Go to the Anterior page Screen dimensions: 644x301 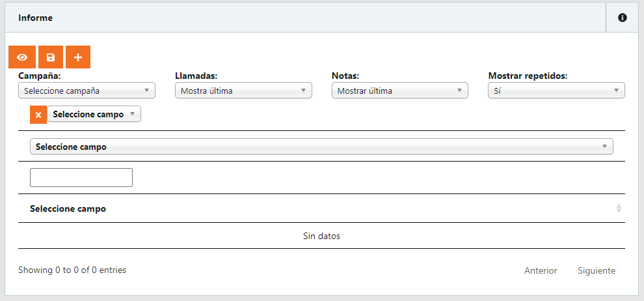[541, 270]
